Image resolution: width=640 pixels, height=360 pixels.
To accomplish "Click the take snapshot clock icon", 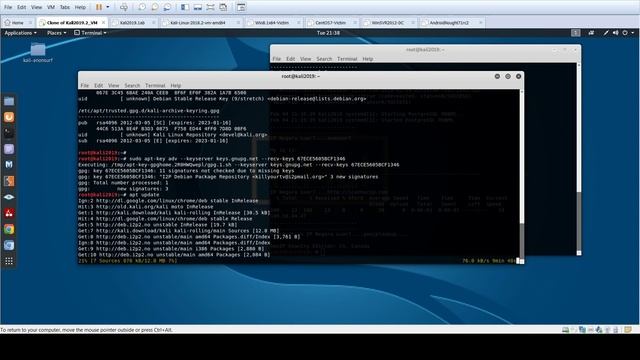I will pyautogui.click(x=142, y=7).
